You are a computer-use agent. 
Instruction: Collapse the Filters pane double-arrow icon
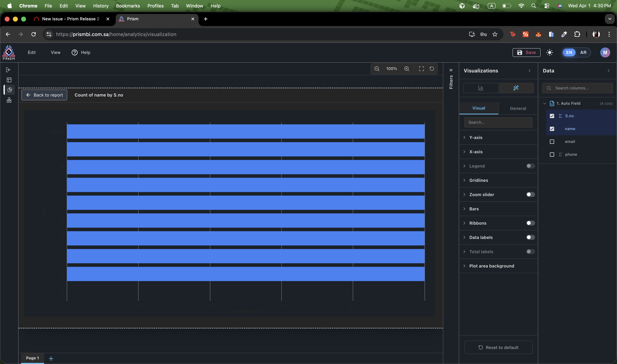click(451, 70)
